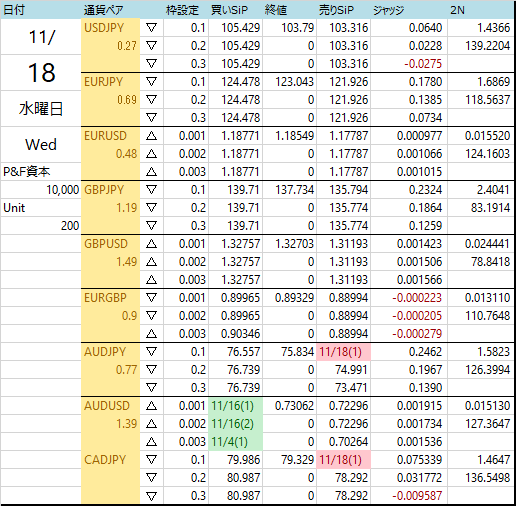This screenshot has height=506, width=516.
Task: Click the red -0.000223 judge value
Action: click(x=417, y=298)
